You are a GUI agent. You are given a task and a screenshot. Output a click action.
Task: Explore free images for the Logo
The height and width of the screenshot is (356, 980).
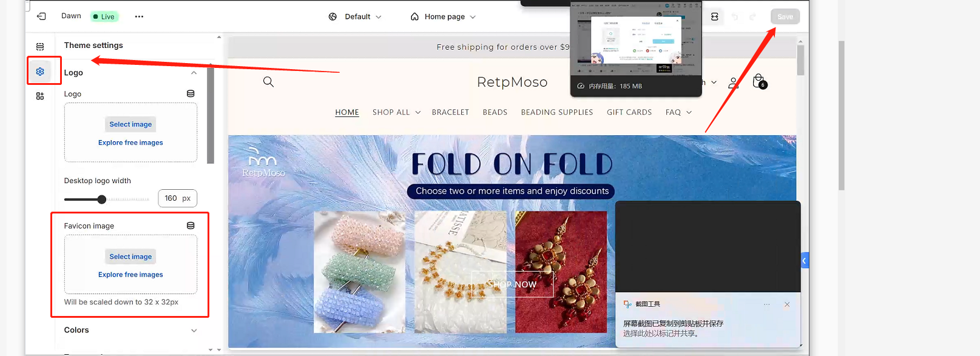130,143
